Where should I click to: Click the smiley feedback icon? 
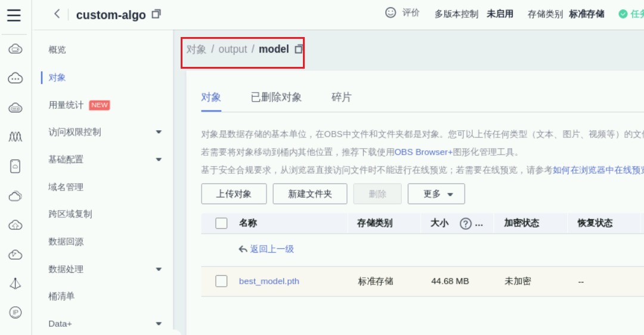[391, 13]
